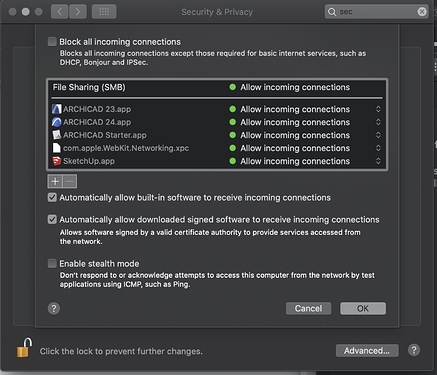Uncheck Automatically allow built-in software checkbox
The height and width of the screenshot is (375, 437).
(52, 197)
